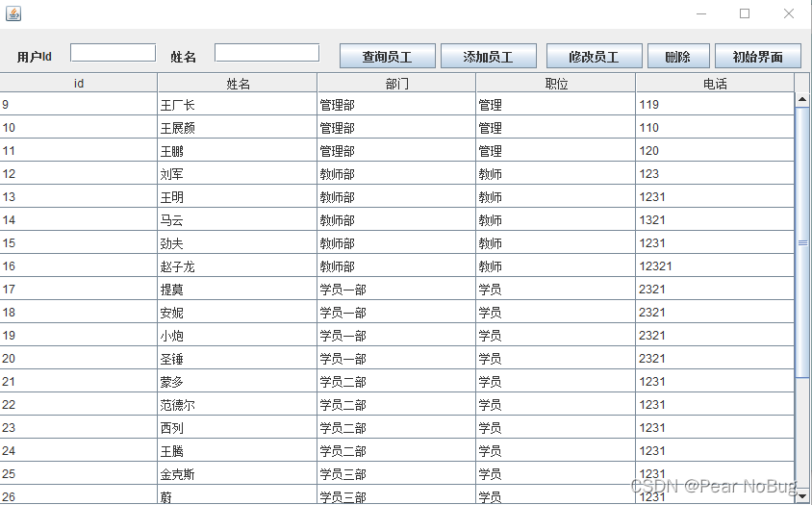Select the name cell 西列
The image size is (812, 505).
(238, 428)
